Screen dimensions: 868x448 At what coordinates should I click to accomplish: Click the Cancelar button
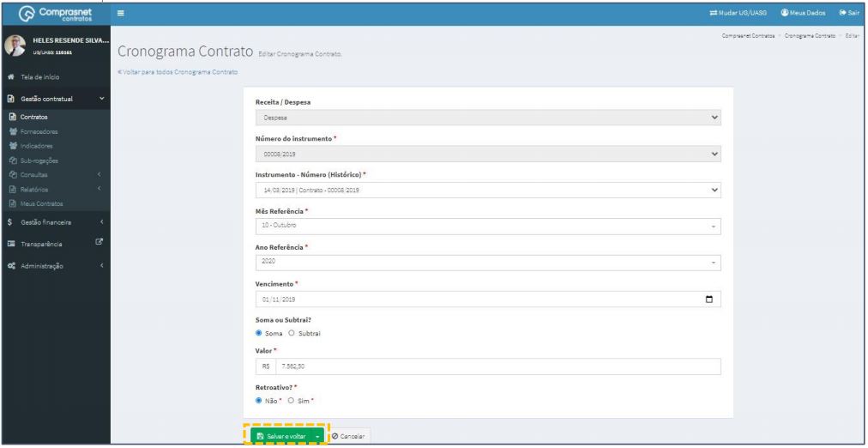tap(347, 436)
